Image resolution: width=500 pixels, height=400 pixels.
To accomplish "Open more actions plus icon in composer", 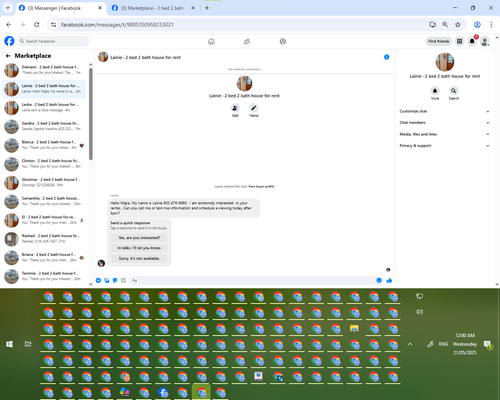I will coord(98,280).
